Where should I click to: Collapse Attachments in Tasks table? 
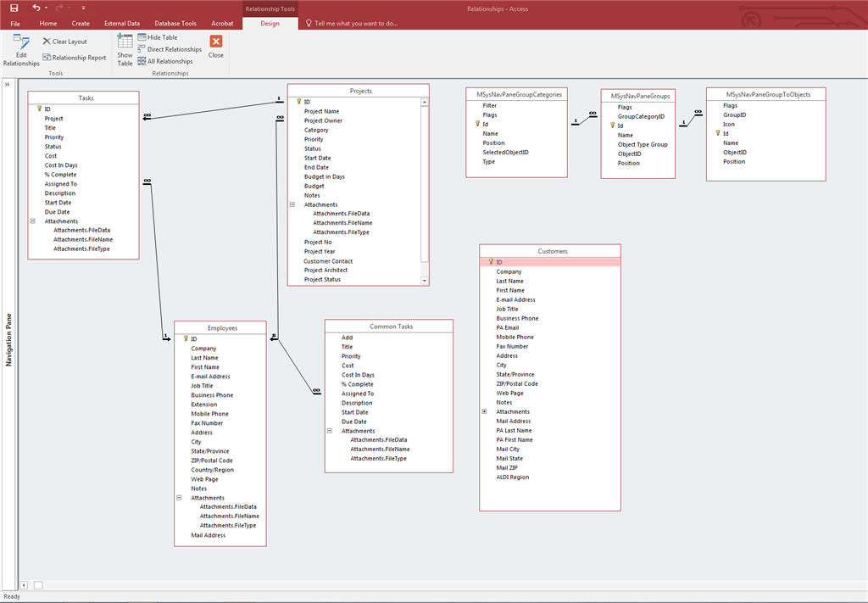tap(33, 221)
